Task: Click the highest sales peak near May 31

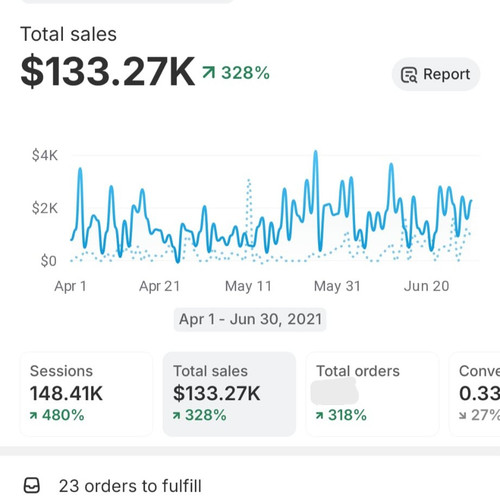Action: (x=316, y=153)
